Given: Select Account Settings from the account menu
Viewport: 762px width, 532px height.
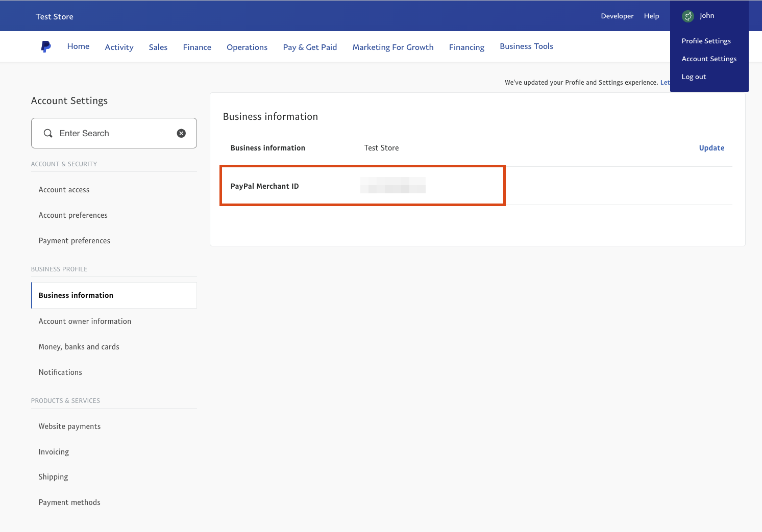Looking at the screenshot, I should [709, 58].
